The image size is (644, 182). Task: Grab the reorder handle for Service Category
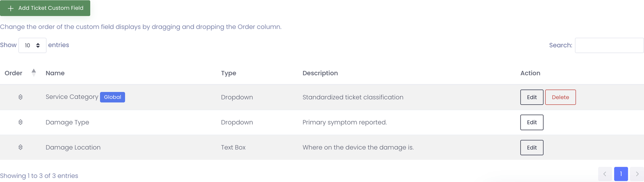(21, 97)
